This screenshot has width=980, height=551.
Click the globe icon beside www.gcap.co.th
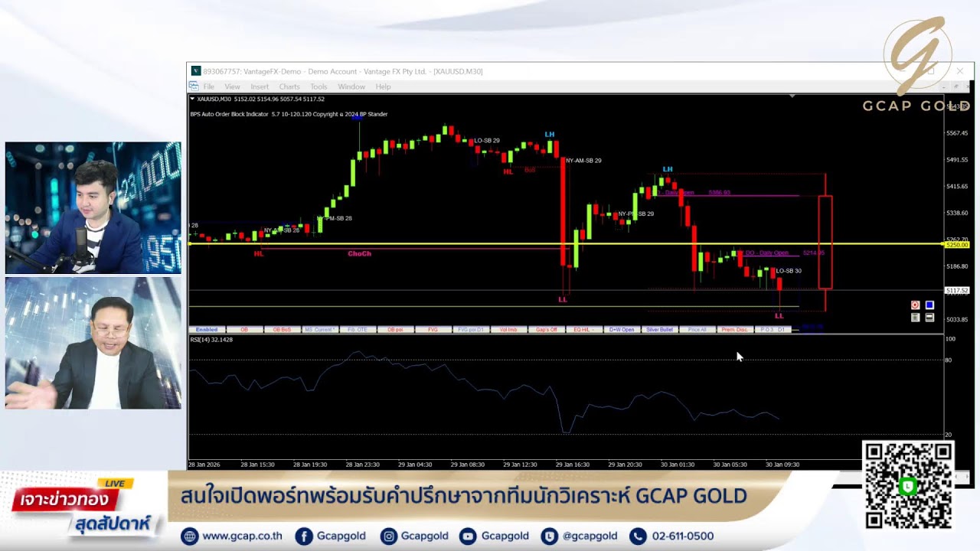[x=189, y=536]
